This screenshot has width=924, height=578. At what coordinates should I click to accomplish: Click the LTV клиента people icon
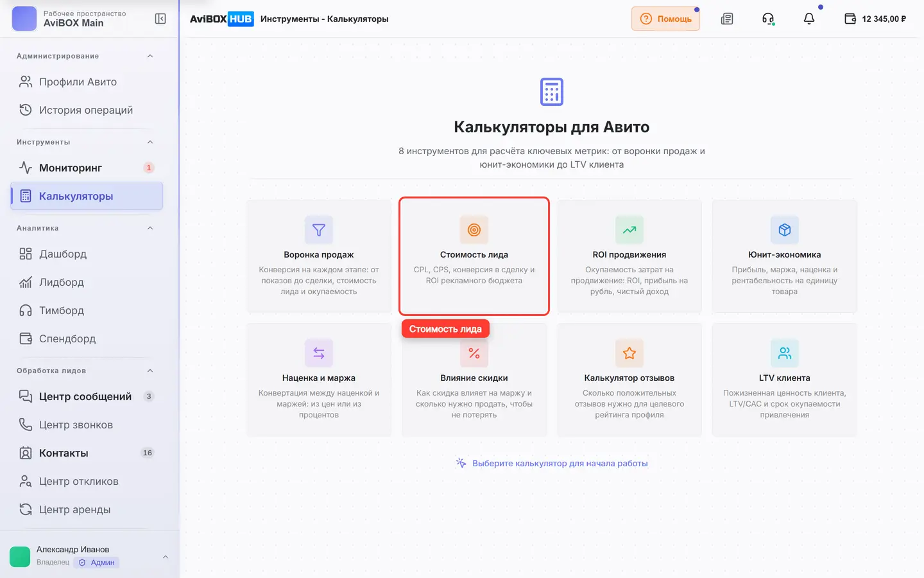[785, 353]
